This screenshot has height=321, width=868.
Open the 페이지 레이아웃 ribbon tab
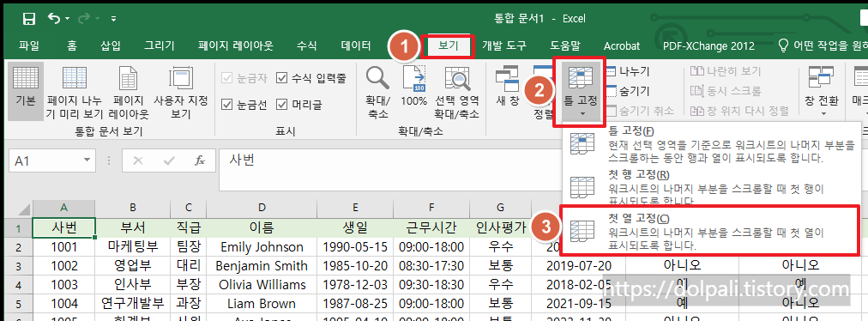pyautogui.click(x=236, y=46)
